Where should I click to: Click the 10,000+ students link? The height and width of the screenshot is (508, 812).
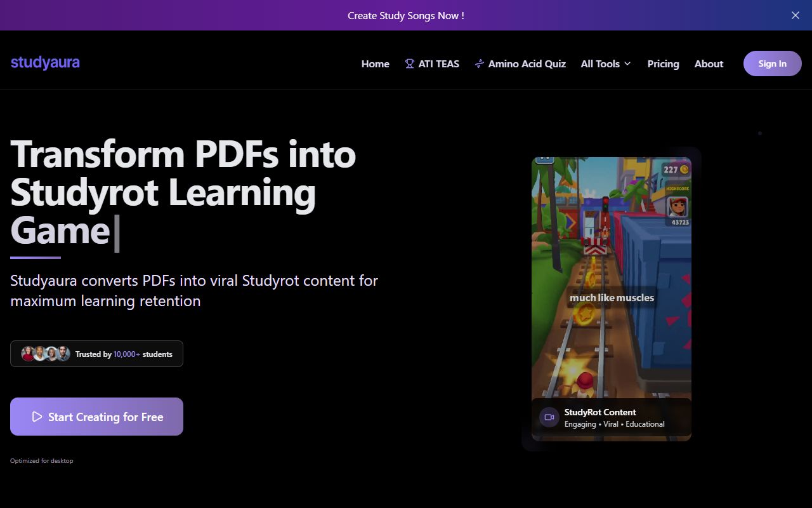pyautogui.click(x=129, y=354)
